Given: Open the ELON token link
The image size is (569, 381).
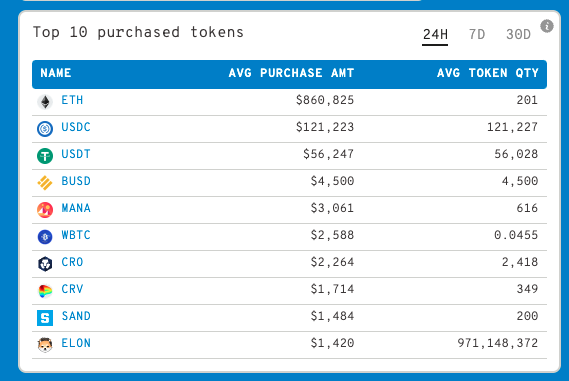Looking at the screenshot, I should 76,343.
